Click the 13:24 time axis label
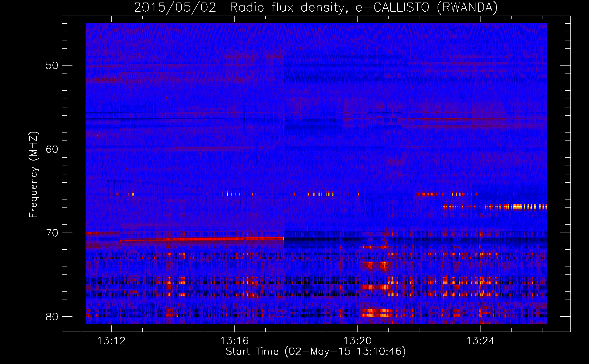The height and width of the screenshot is (364, 589). pos(481,341)
